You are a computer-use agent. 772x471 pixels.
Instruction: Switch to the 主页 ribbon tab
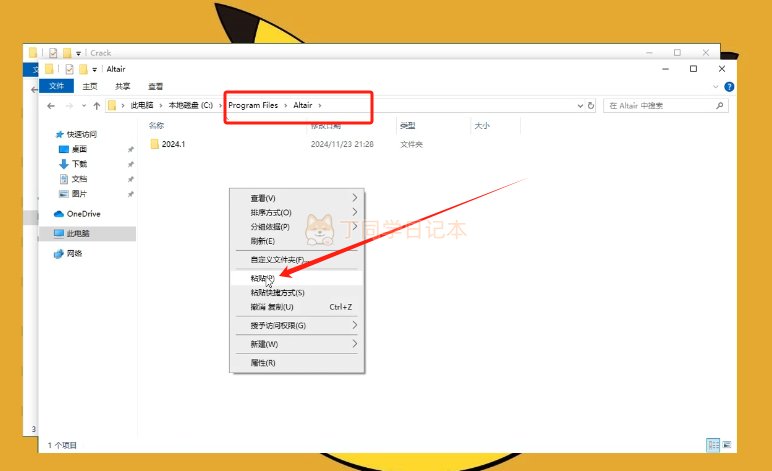(x=90, y=86)
